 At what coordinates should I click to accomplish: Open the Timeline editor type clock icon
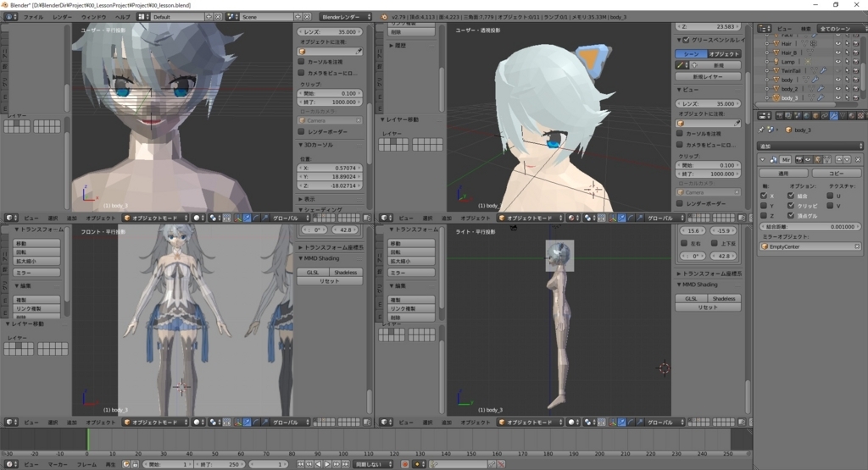point(10,464)
